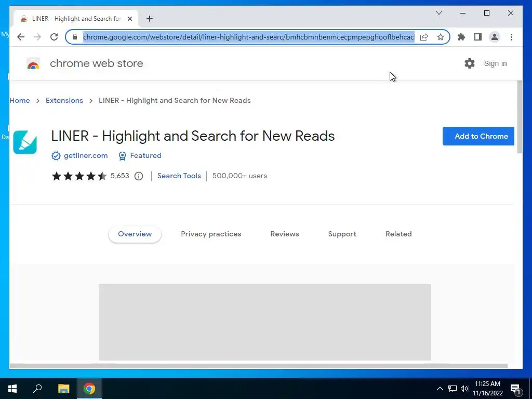Open the getliner.com publisher link
Viewport: 532px width, 399px height.
(x=86, y=156)
